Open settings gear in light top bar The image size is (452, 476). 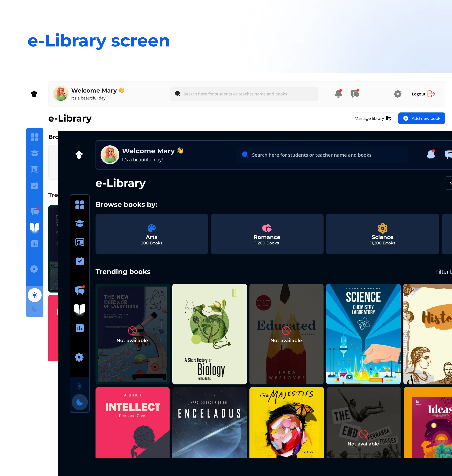point(397,94)
